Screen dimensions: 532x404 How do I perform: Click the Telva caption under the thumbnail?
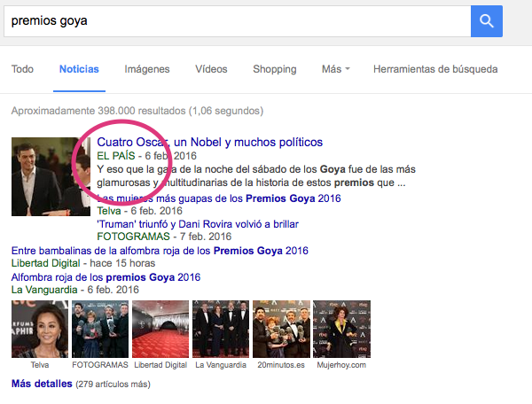coord(40,365)
